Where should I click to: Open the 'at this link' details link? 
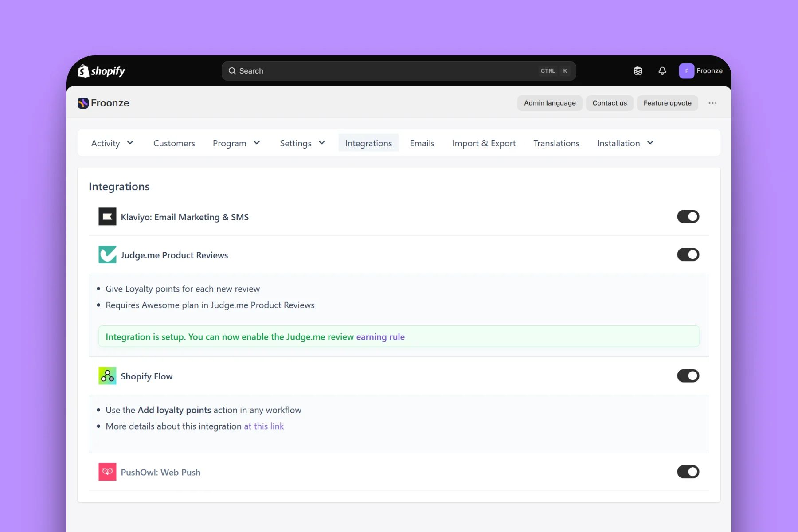tap(264, 426)
